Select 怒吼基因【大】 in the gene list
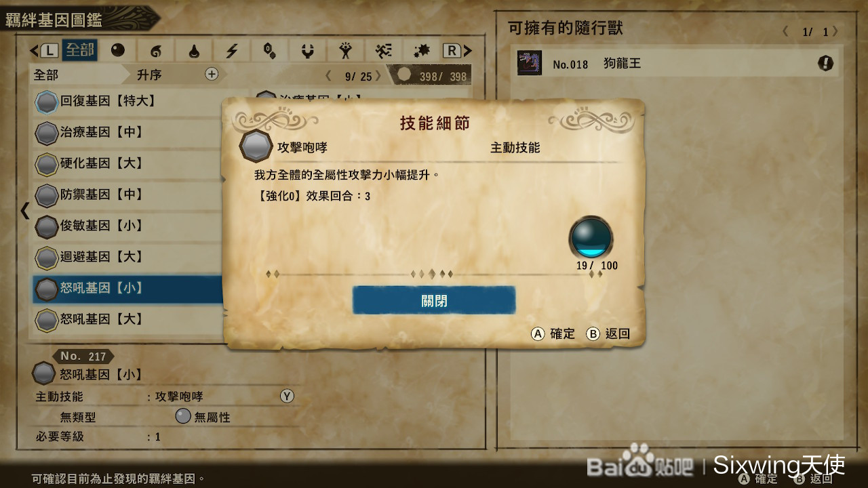This screenshot has width=868, height=488. tap(128, 319)
